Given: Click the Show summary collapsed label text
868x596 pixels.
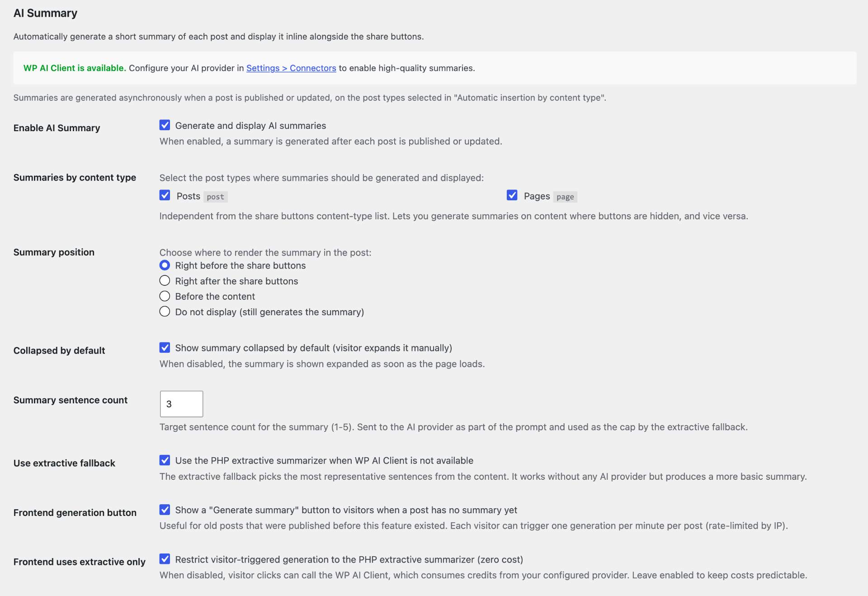Looking at the screenshot, I should (313, 348).
